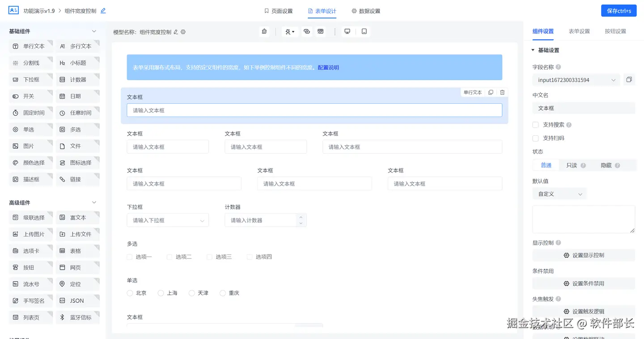Add a 固定时间 component

point(30,113)
